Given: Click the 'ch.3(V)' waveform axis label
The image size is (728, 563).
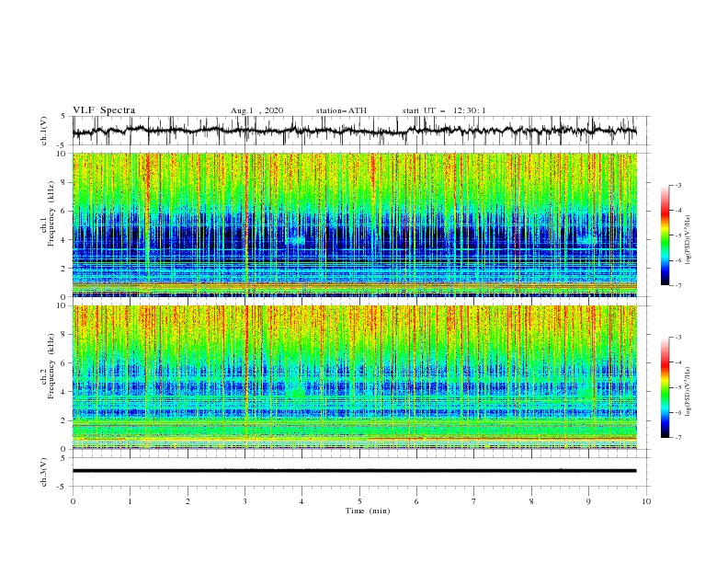Looking at the screenshot, I should click(x=44, y=472).
